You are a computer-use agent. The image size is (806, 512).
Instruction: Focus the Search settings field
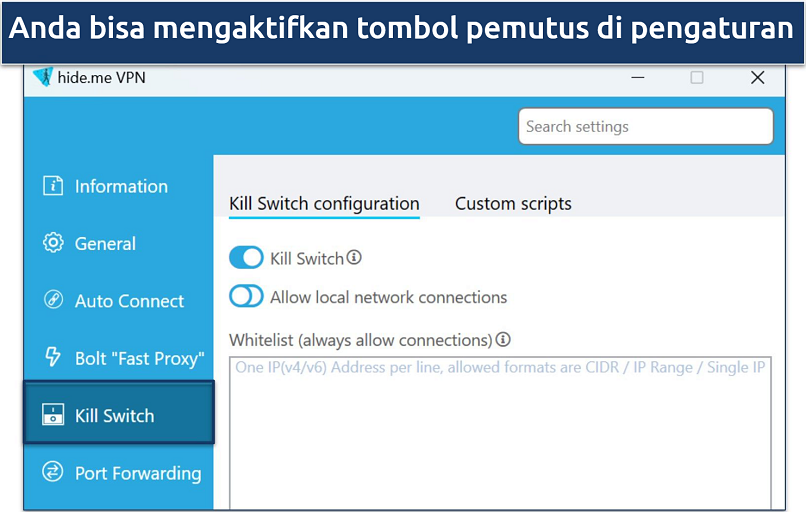click(645, 127)
